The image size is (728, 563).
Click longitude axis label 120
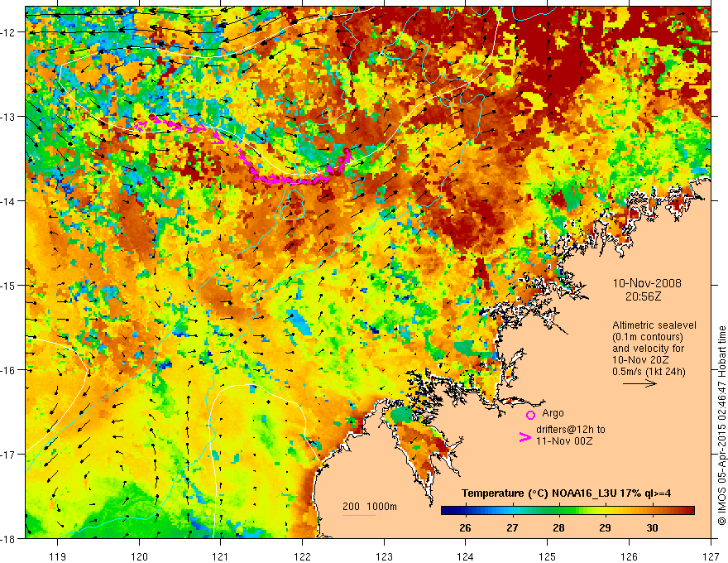139,556
